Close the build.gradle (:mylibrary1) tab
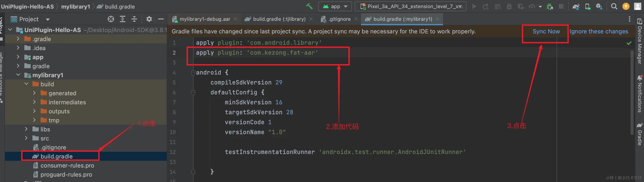This screenshot has width=644, height=182. (x=438, y=19)
